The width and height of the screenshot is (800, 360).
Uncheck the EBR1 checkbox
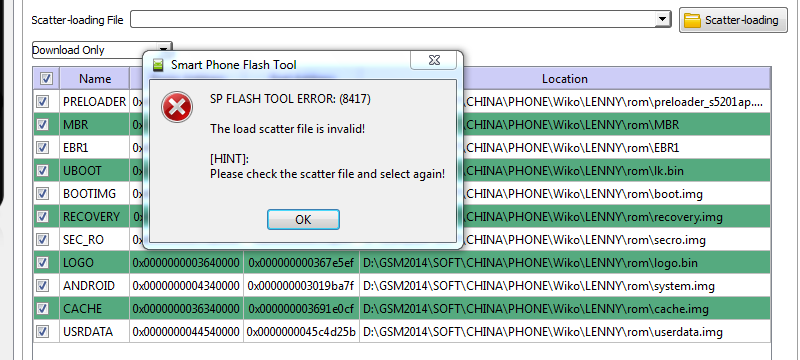click(x=42, y=147)
